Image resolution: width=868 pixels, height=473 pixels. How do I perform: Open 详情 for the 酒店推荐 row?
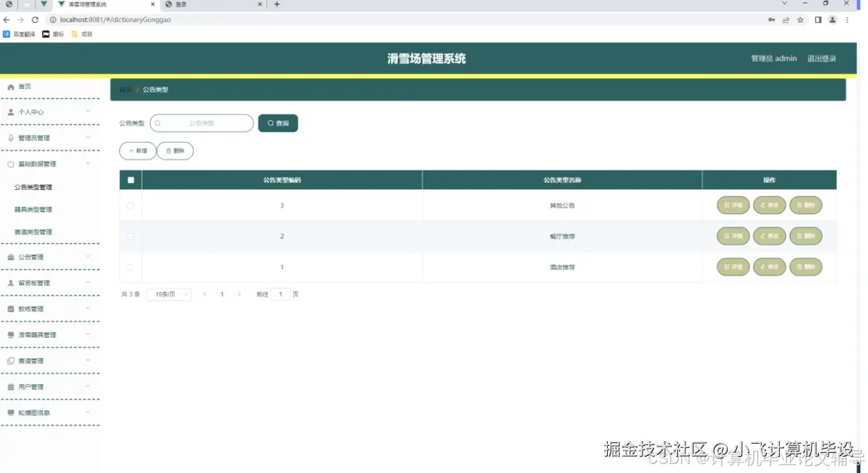click(x=733, y=267)
